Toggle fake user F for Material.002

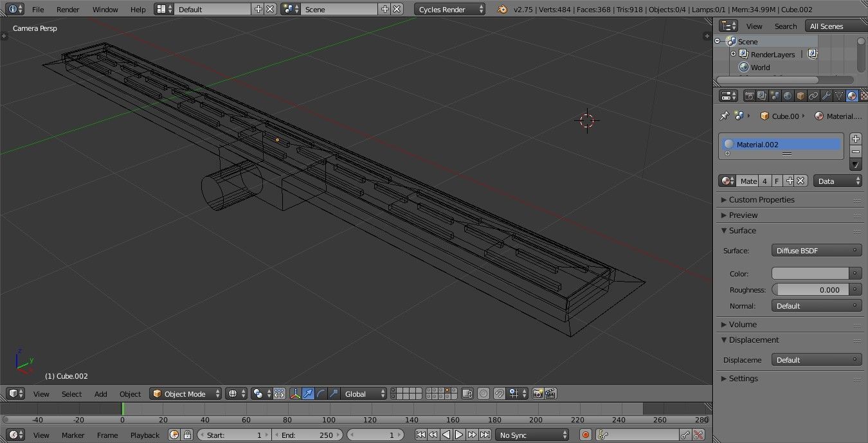[x=777, y=181]
